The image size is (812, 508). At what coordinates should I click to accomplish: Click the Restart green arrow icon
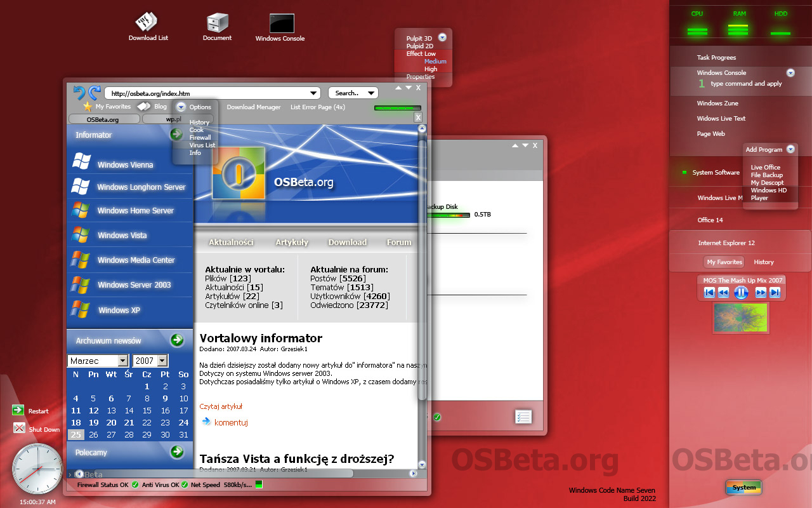tap(18, 410)
